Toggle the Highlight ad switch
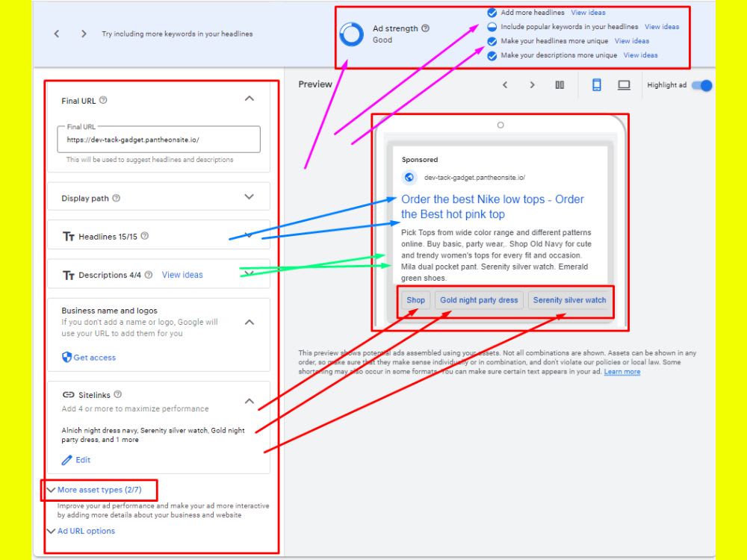The height and width of the screenshot is (560, 747). (701, 85)
